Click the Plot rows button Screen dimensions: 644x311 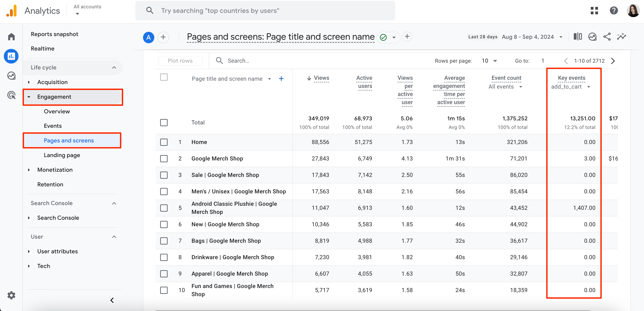tap(180, 61)
